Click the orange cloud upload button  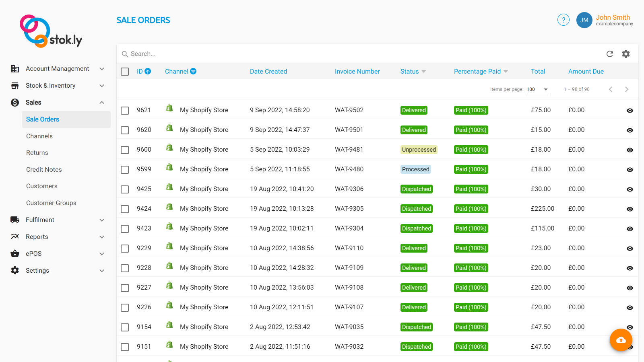click(621, 340)
